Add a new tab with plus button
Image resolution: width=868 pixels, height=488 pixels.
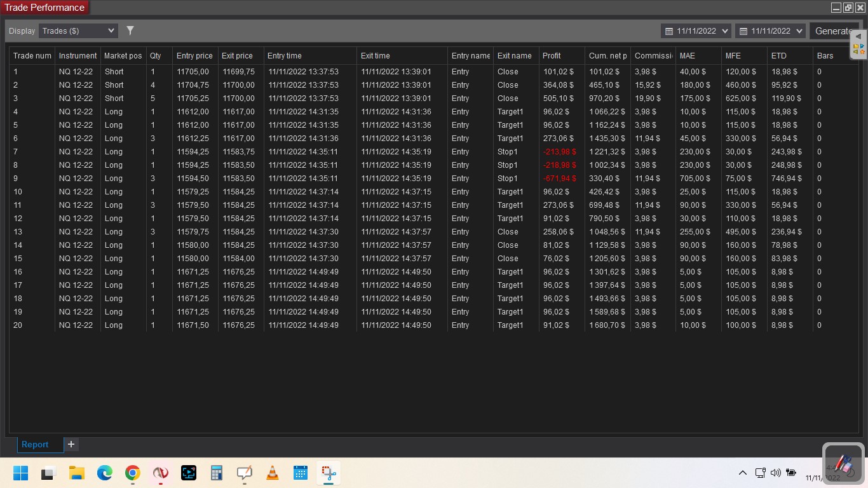click(x=71, y=444)
